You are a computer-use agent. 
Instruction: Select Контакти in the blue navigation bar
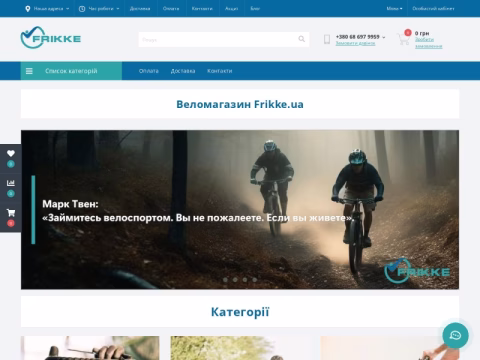tap(220, 71)
